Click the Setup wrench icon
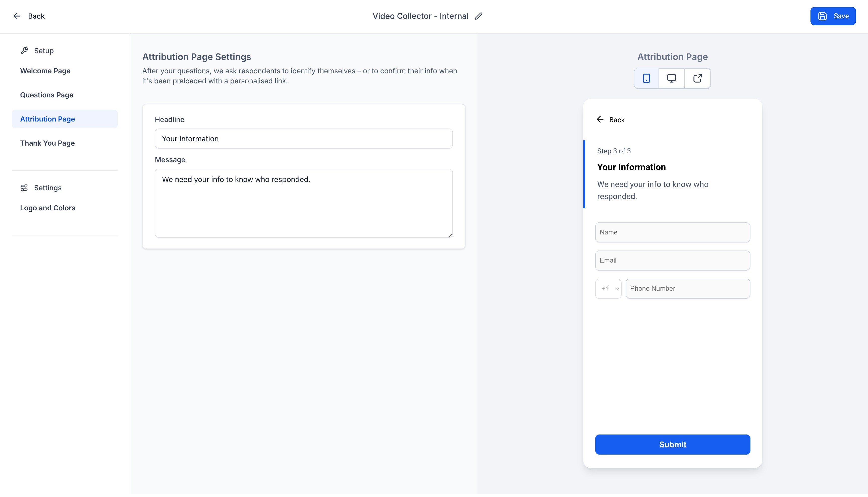This screenshot has width=868, height=497. (x=24, y=50)
